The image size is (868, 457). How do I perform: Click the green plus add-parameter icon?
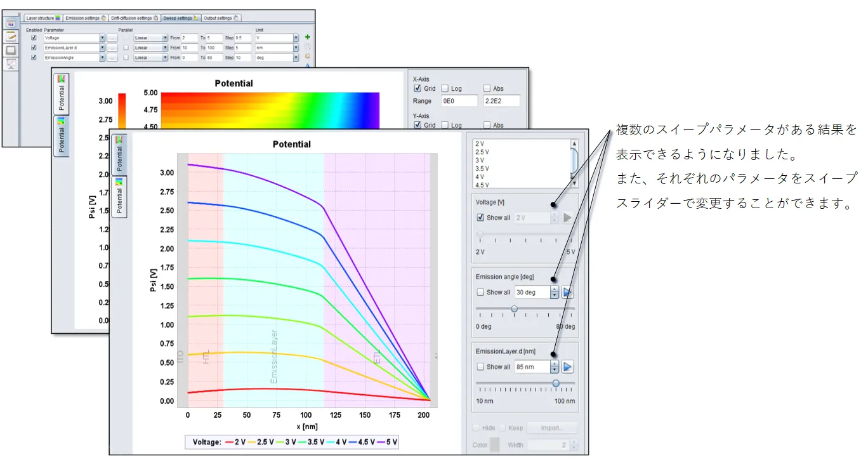[308, 37]
